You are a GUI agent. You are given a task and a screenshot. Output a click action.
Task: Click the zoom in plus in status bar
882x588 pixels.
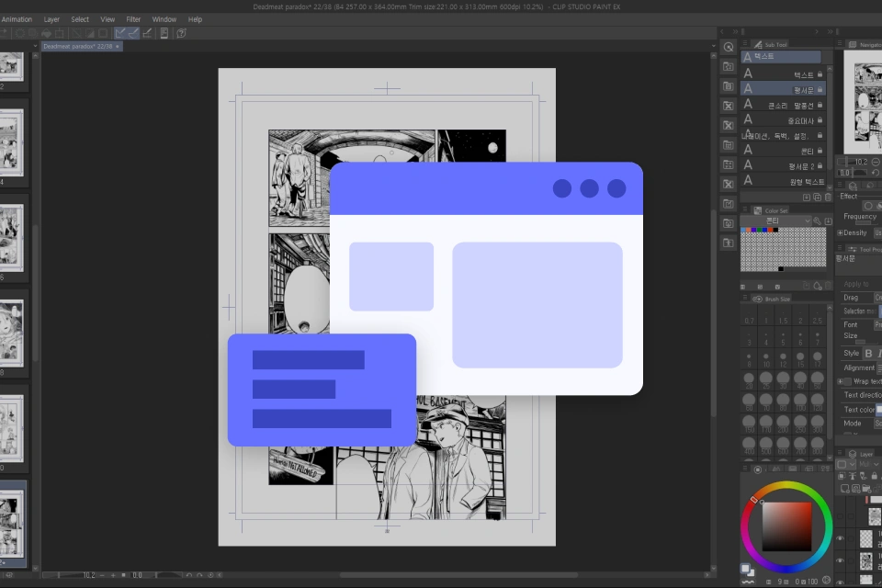pos(113,575)
